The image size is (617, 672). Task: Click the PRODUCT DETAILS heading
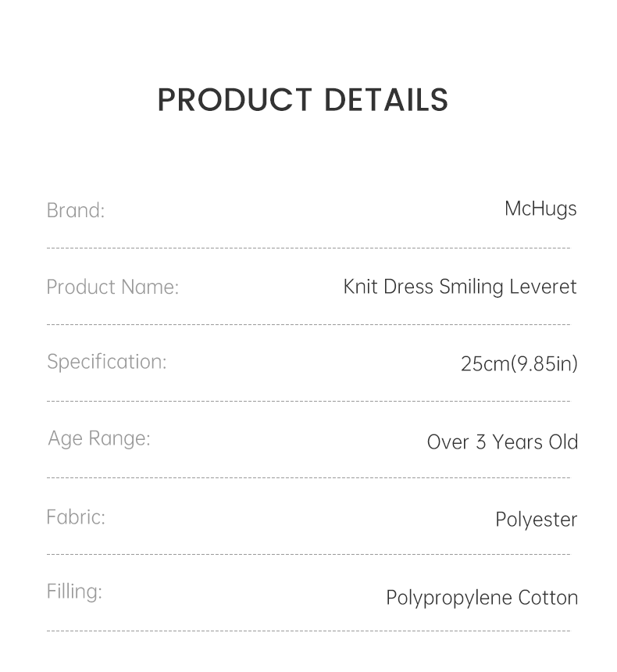(303, 100)
